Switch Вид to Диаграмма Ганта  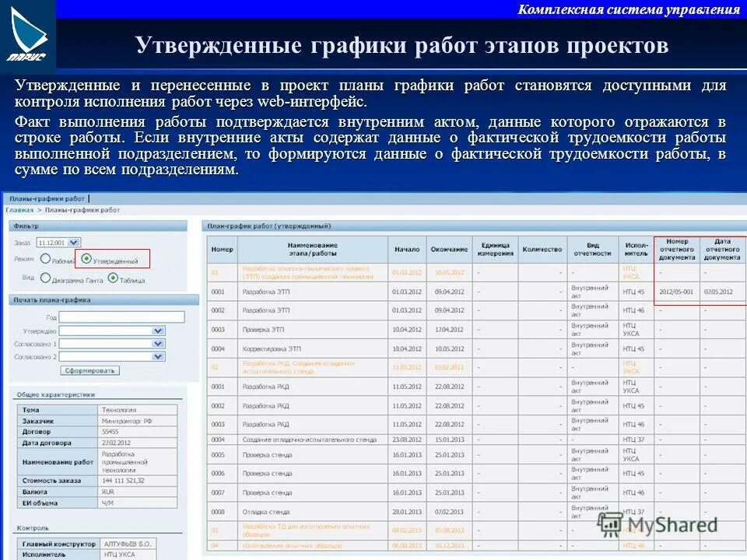pyautogui.click(x=45, y=278)
